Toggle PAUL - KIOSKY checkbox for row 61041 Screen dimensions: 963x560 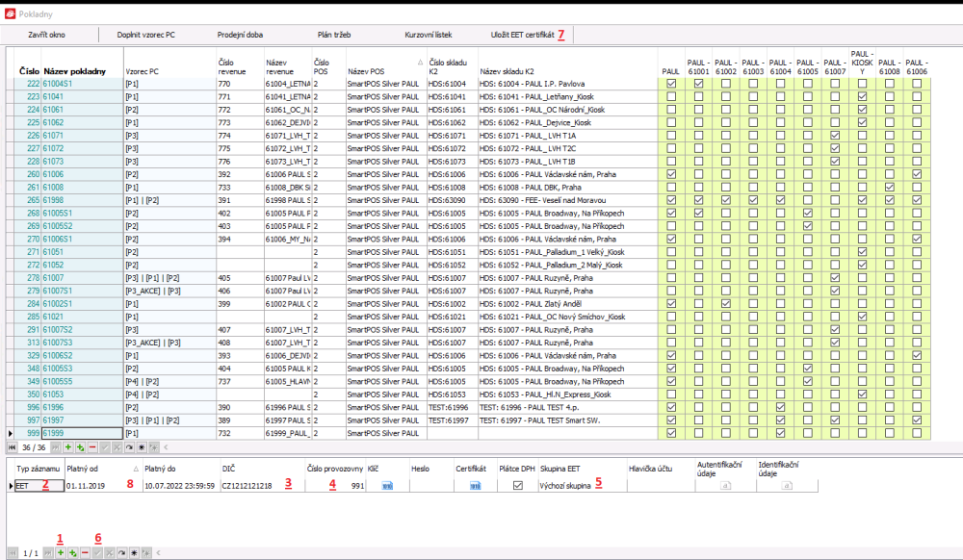862,96
